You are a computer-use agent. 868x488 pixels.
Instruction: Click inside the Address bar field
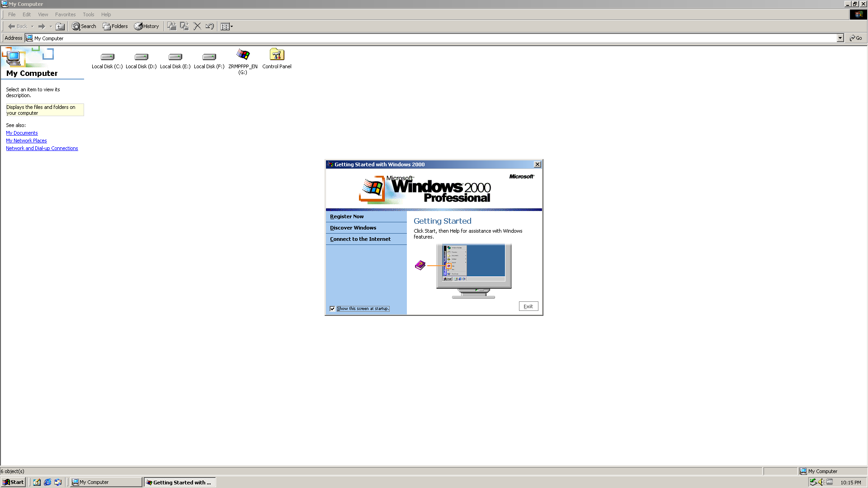[x=434, y=38]
